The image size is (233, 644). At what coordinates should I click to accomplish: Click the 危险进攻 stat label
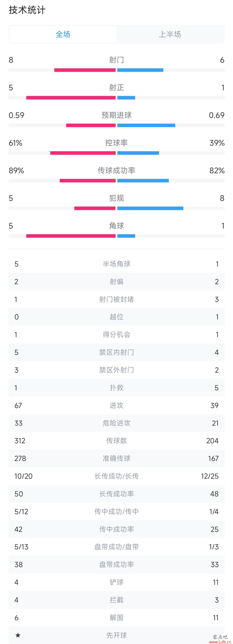click(x=116, y=423)
